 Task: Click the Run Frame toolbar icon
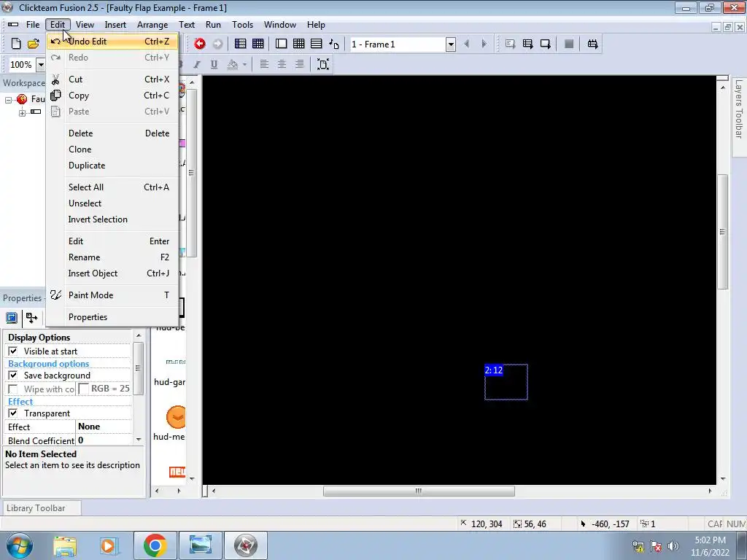click(x=545, y=44)
